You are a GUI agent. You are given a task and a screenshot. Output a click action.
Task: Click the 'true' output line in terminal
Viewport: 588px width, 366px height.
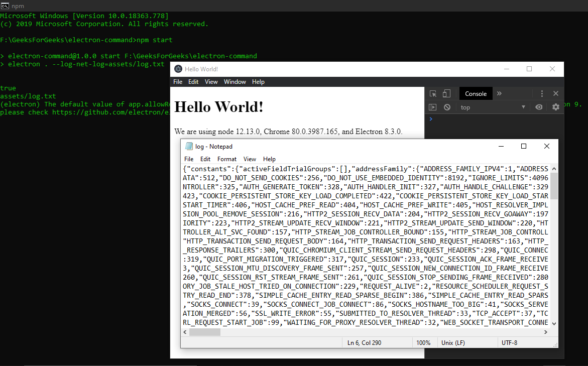click(8, 88)
